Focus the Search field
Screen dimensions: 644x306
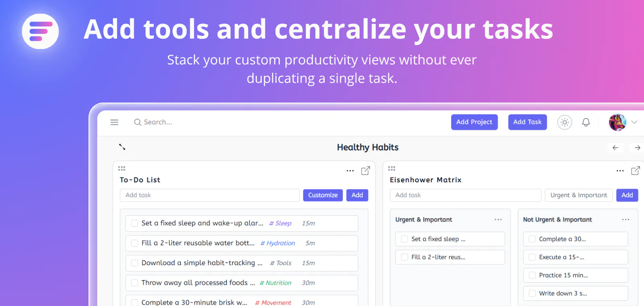click(x=158, y=122)
